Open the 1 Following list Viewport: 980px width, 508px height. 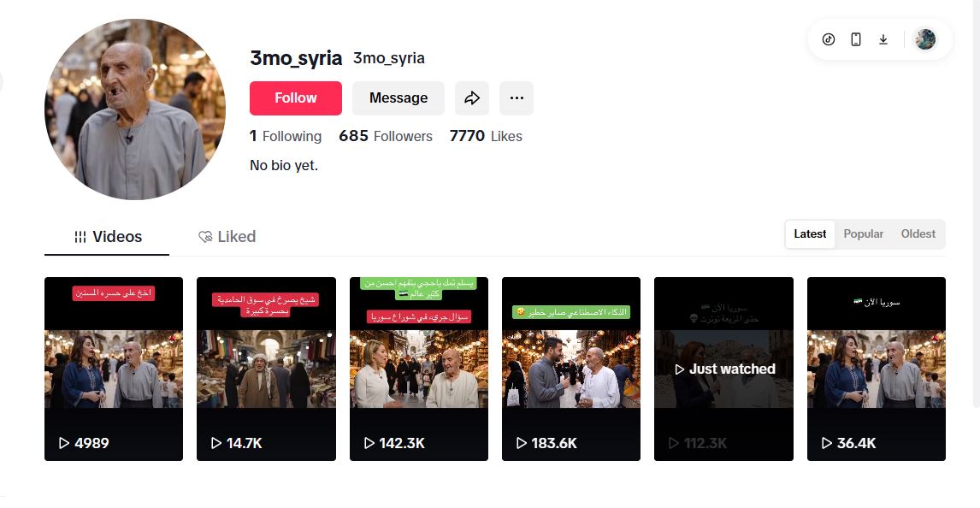[x=286, y=136]
